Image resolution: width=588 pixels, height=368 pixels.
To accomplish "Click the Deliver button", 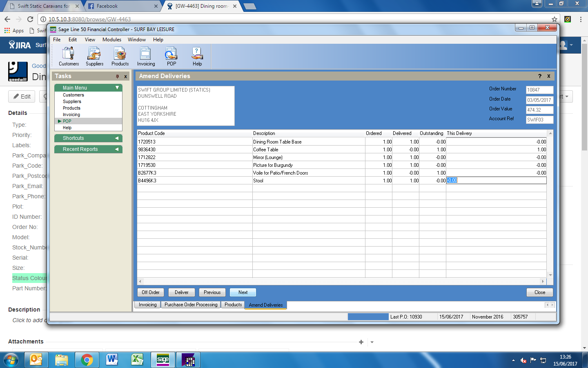I will point(182,292).
